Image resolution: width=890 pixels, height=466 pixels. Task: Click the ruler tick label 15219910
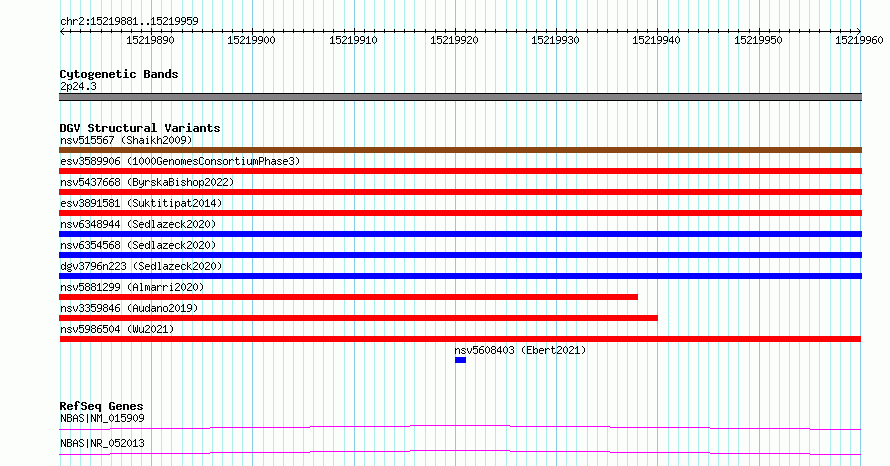coord(353,40)
